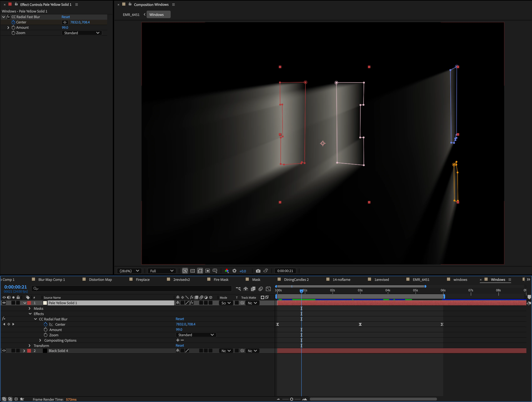Click the take snapshot camera icon

[258, 271]
